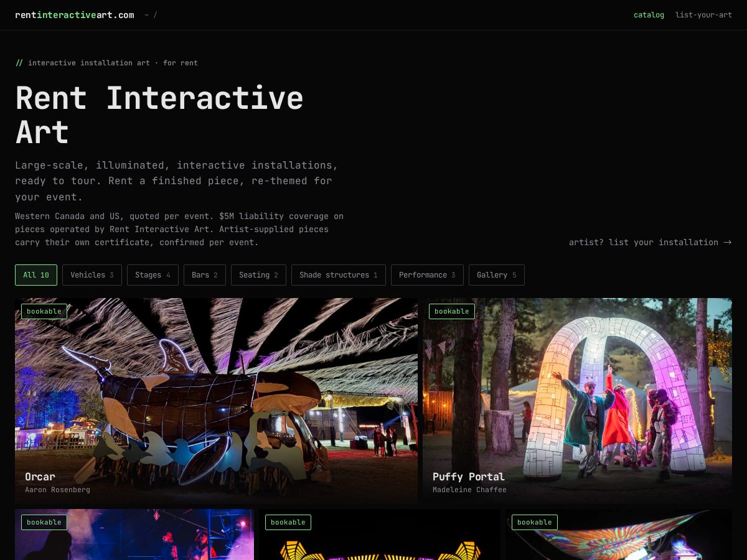Go to the list-your-art page
747x560 pixels.
(x=703, y=15)
